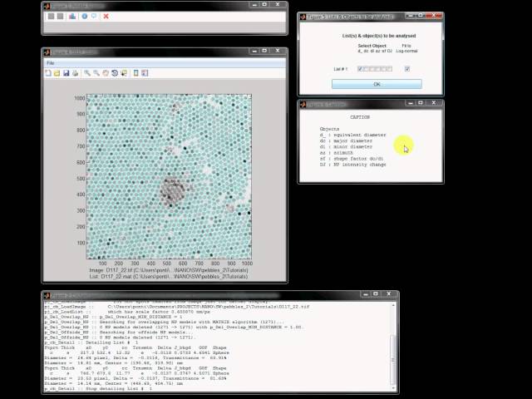Click 'Select Object' header in dialog
532x399 pixels.
[372, 46]
